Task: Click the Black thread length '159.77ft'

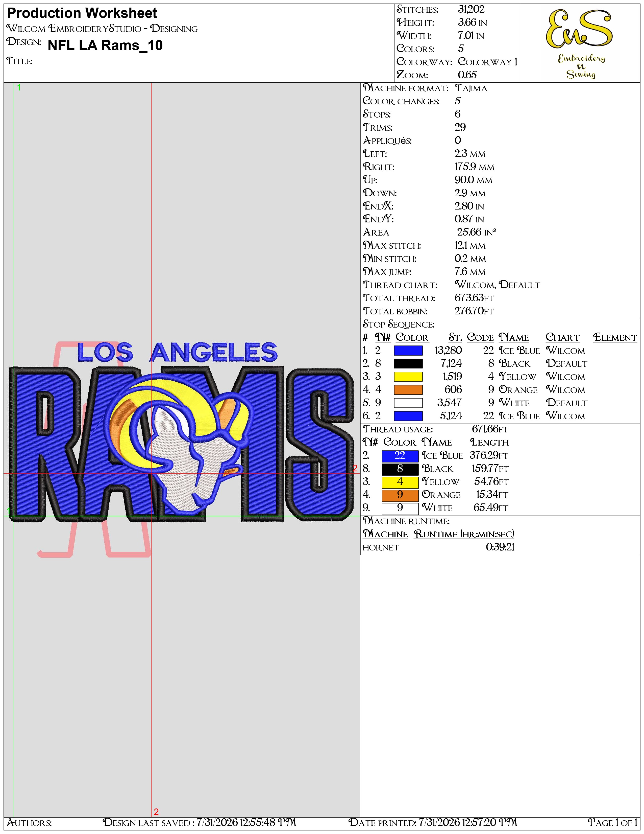Action: [490, 469]
